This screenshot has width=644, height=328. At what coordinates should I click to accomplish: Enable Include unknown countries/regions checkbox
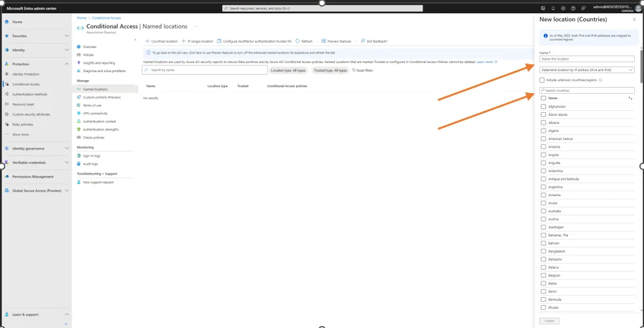tap(542, 80)
